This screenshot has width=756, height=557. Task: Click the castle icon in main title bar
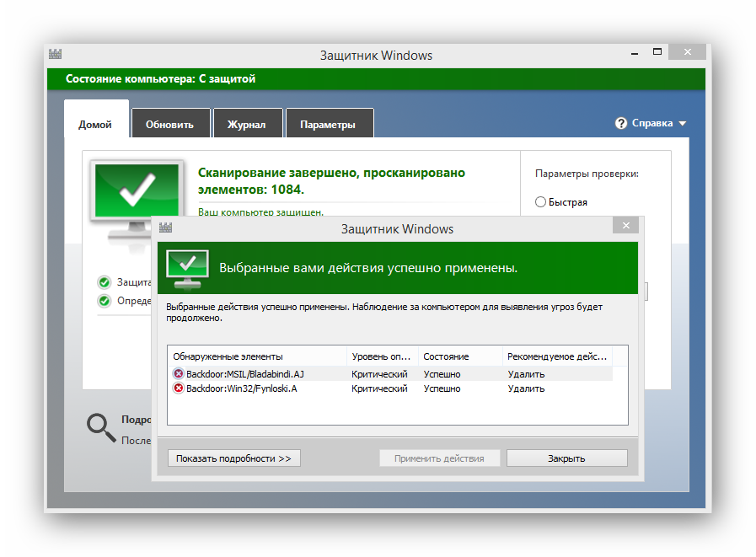point(56,56)
